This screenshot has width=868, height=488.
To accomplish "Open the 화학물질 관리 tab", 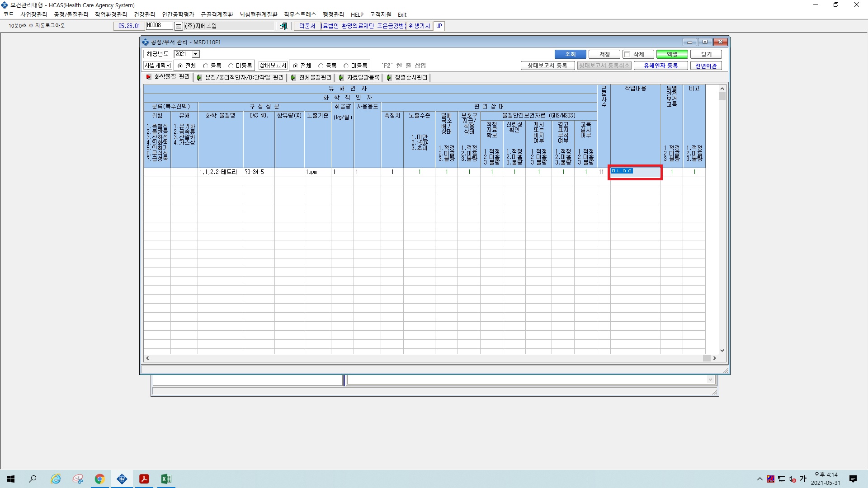I will pyautogui.click(x=168, y=77).
